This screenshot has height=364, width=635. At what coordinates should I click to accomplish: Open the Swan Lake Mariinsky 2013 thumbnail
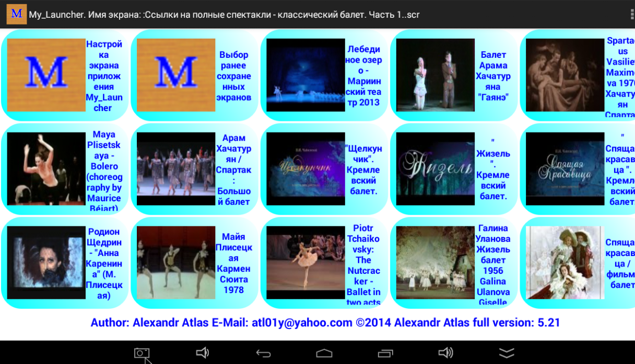tap(305, 75)
